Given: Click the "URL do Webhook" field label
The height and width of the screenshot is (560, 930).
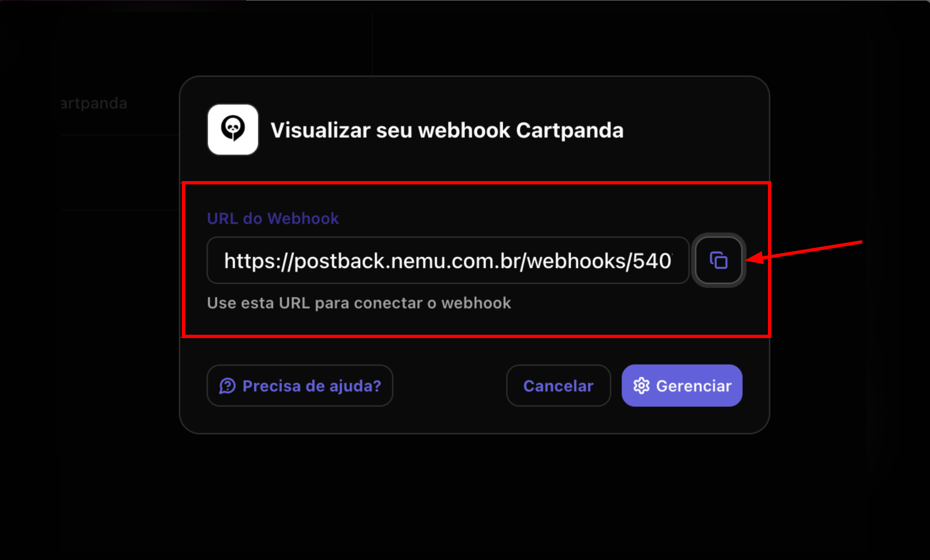Looking at the screenshot, I should click(273, 218).
